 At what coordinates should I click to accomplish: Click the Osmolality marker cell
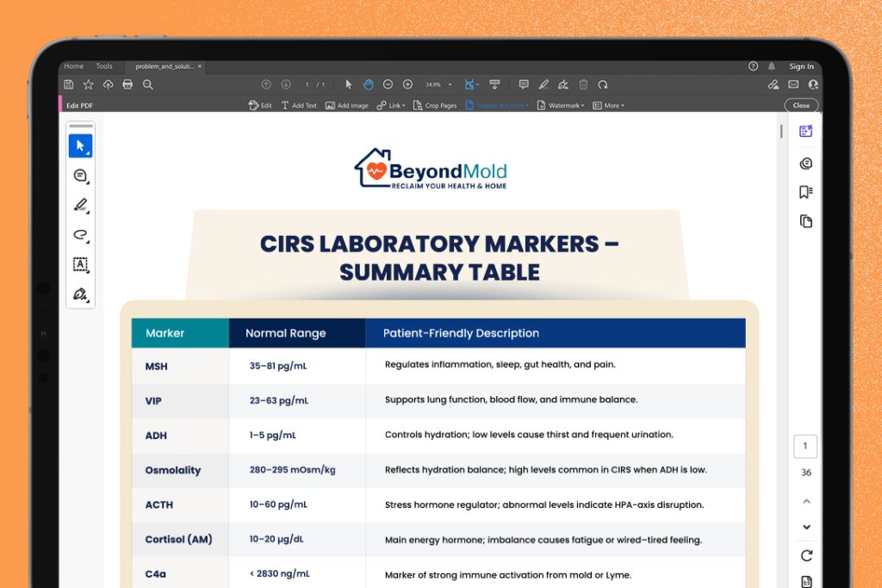tap(180, 470)
